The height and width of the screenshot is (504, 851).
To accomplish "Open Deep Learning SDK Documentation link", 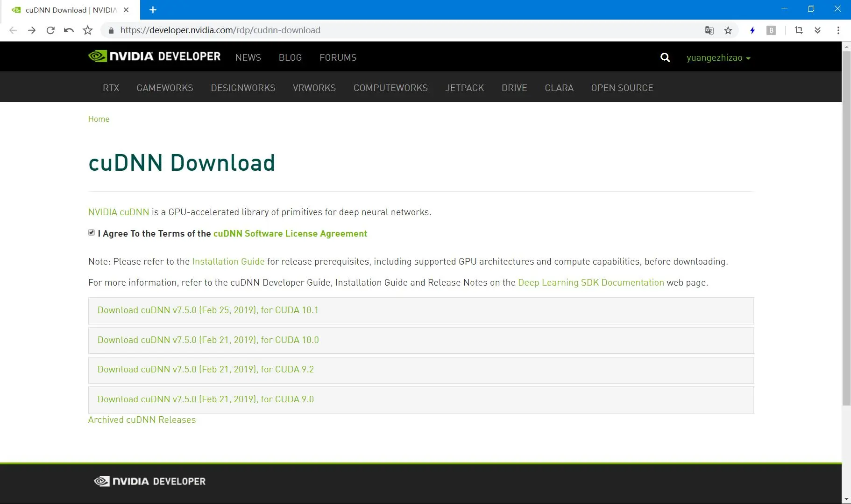I will (x=591, y=282).
